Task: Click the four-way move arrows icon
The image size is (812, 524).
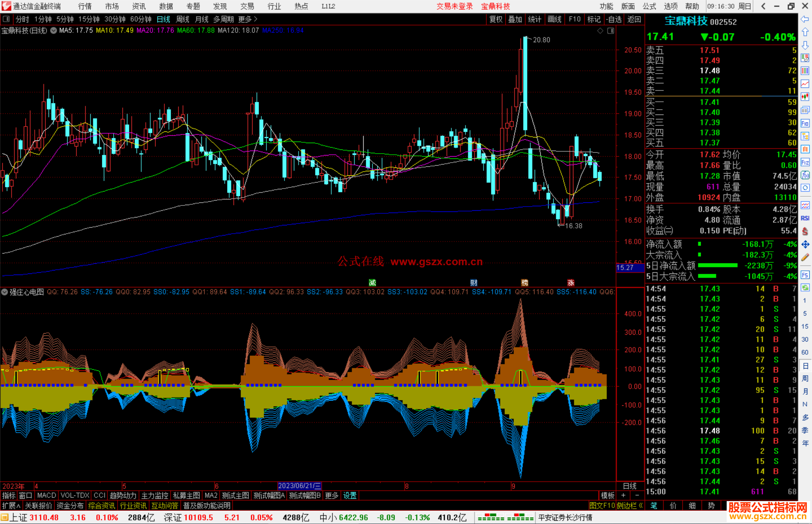Action: (x=805, y=245)
